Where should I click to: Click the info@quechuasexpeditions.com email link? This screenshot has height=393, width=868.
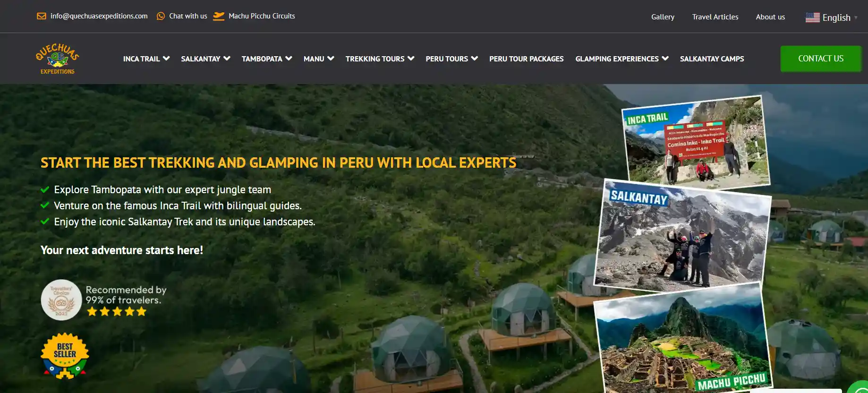[x=99, y=16]
